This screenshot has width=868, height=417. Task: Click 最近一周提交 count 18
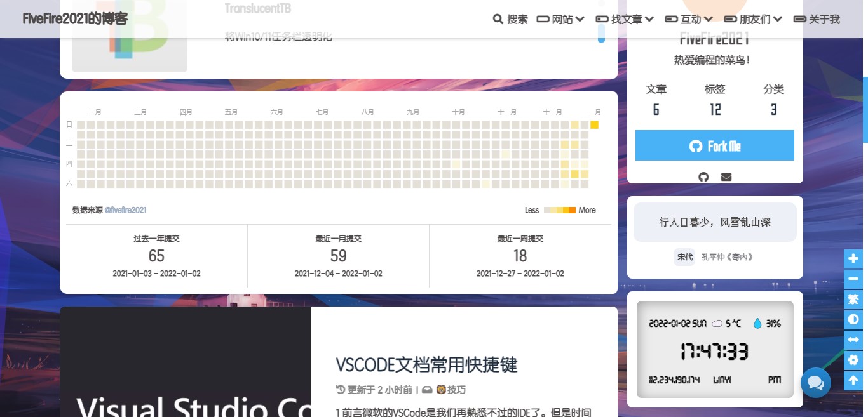pyautogui.click(x=520, y=256)
